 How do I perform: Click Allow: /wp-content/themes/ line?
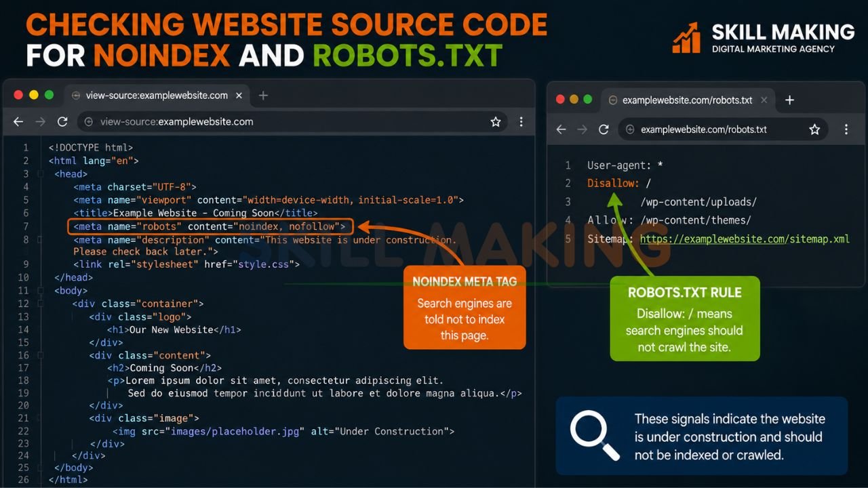point(669,220)
